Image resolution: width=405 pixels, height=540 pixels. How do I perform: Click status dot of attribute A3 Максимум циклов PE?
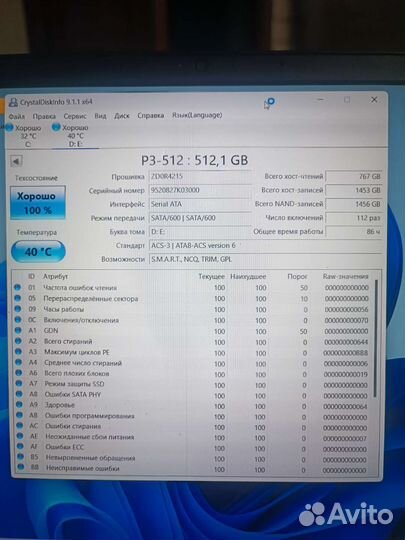[x=19, y=352]
